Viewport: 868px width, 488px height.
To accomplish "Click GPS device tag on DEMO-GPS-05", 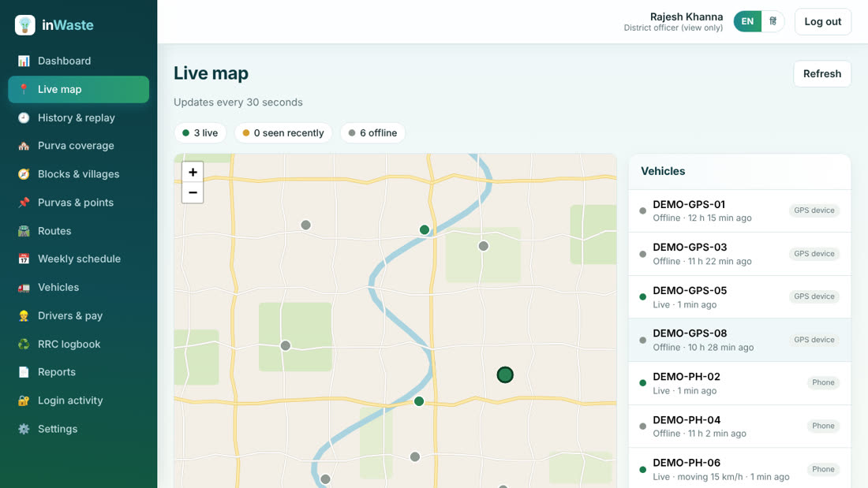I will pyautogui.click(x=814, y=296).
